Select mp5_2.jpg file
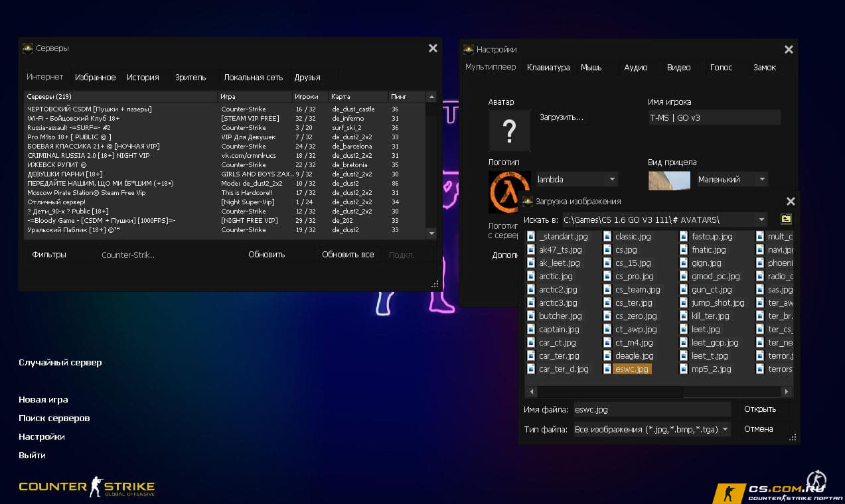Image resolution: width=845 pixels, height=504 pixels. 711,369
